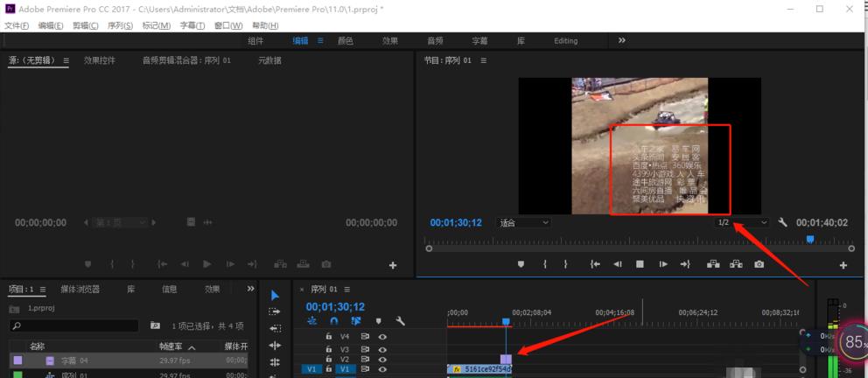
Task: Toggle visibility of track V2
Action: (382, 360)
